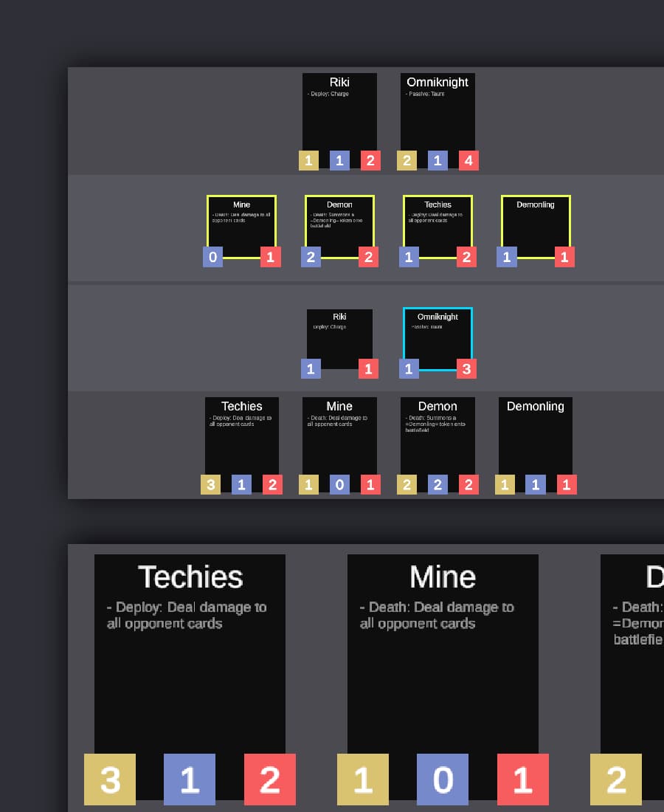Click gold cost badge 2 on hand Demon card
This screenshot has width=664, height=812.
coord(407,485)
